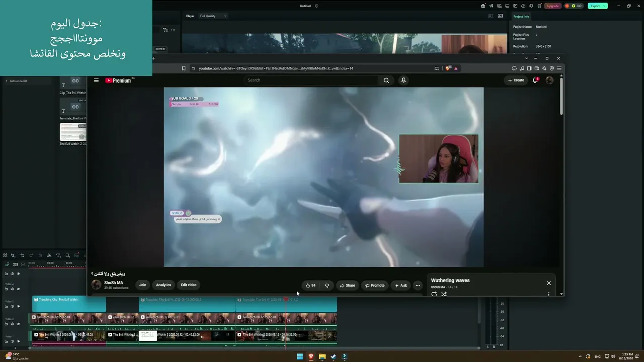Viewport: 644px width, 362px height.
Task: Click the YouTube page vertical scrollbar
Action: pyautogui.click(x=561, y=96)
